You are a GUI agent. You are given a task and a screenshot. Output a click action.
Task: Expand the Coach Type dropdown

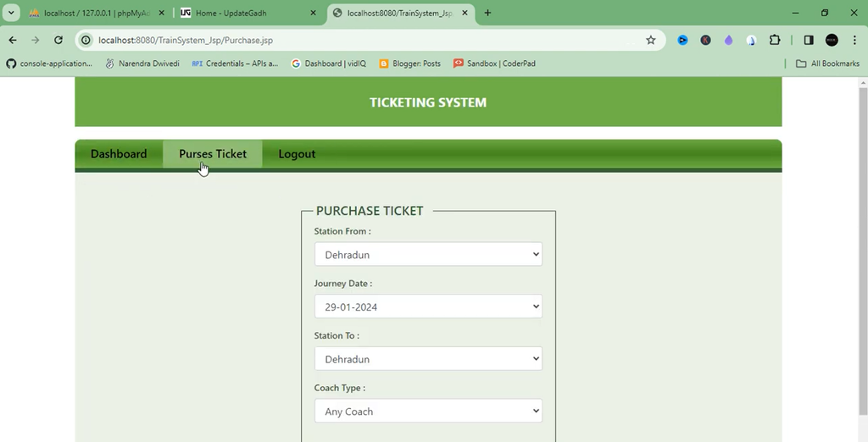[428, 411]
